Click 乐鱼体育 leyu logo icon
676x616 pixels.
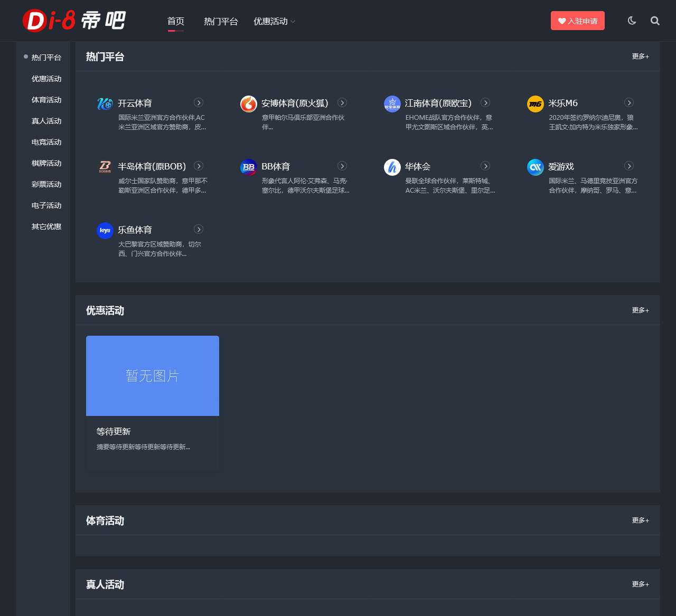pyautogui.click(x=105, y=231)
